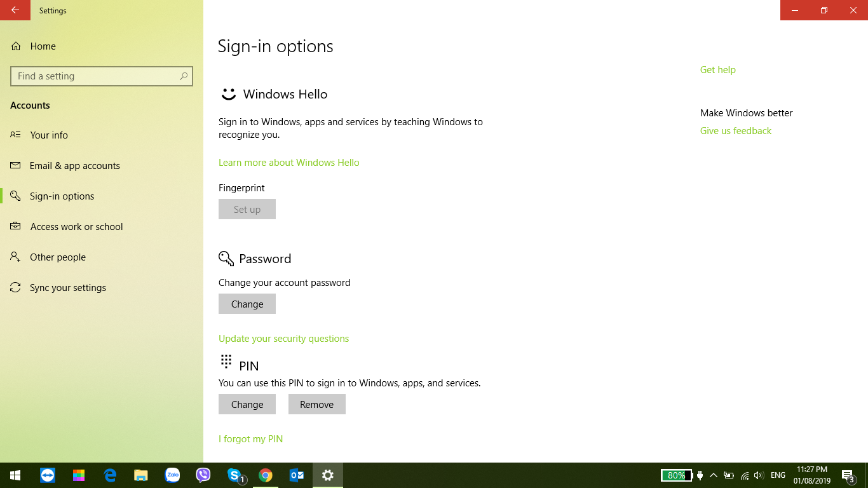Image resolution: width=868 pixels, height=488 pixels.
Task: Open the clock and calendar flyout
Action: 811,475
